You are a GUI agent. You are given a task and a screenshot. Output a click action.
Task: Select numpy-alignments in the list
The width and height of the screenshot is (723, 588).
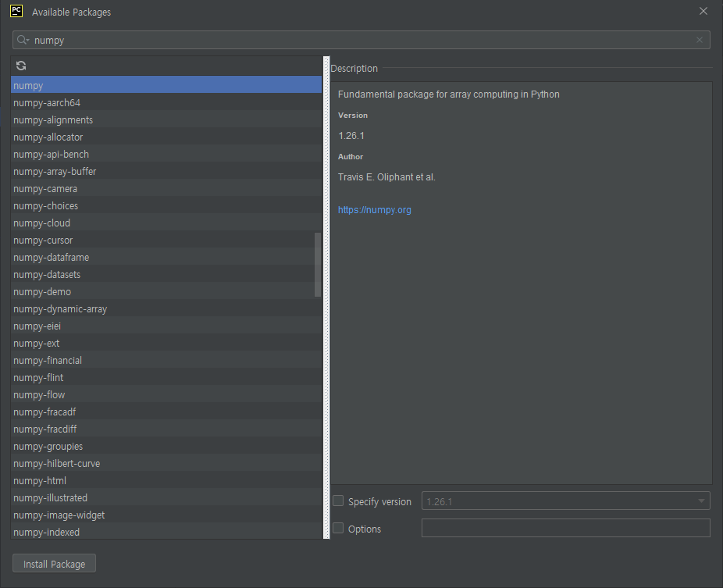point(166,120)
